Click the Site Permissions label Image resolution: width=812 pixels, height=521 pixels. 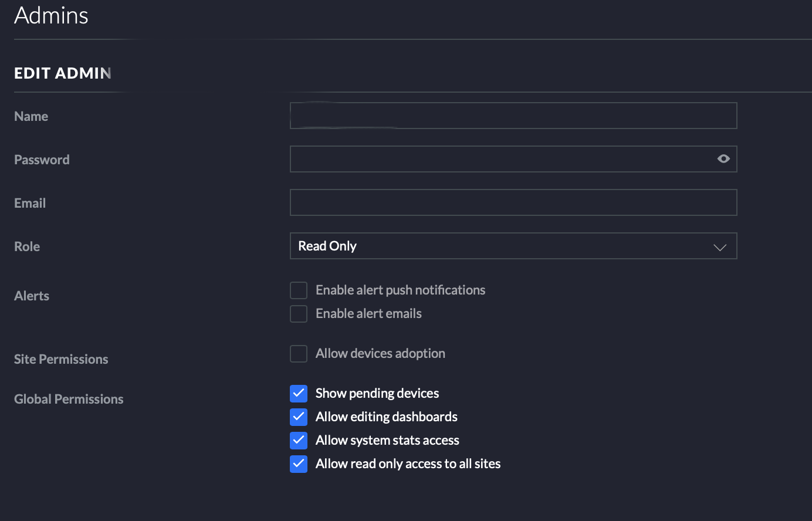click(61, 359)
